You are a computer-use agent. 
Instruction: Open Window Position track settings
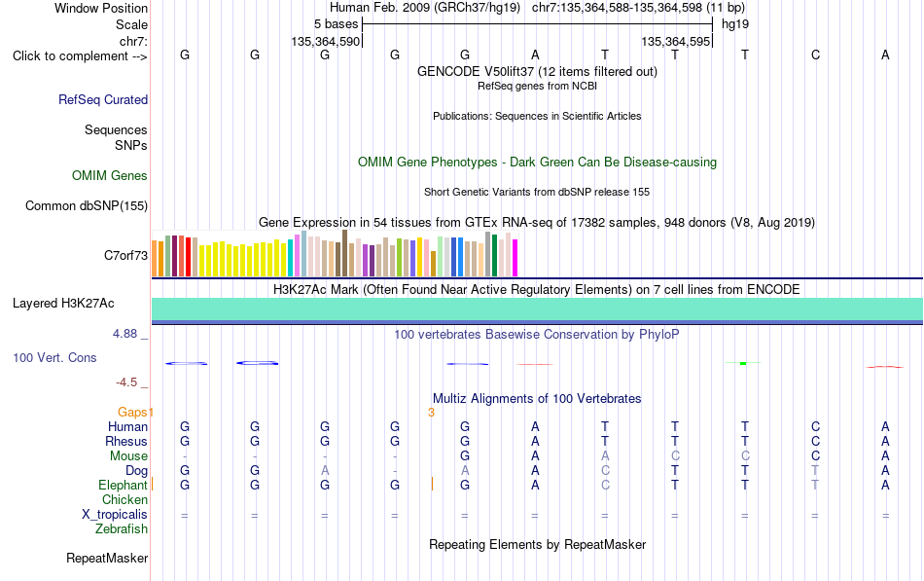pos(101,8)
